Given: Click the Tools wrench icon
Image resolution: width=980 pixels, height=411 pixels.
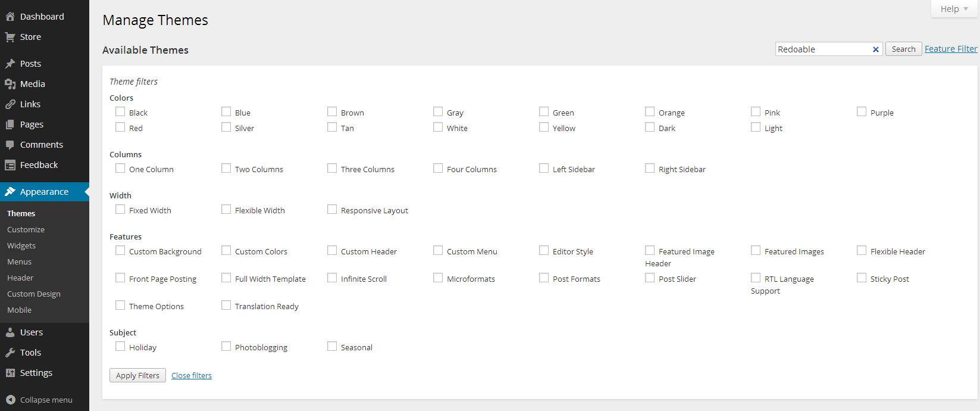Looking at the screenshot, I should point(10,353).
